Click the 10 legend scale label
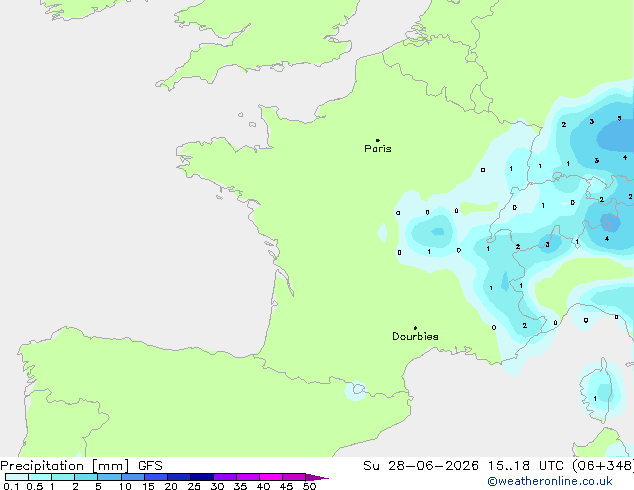The height and width of the screenshot is (490, 634). click(125, 486)
